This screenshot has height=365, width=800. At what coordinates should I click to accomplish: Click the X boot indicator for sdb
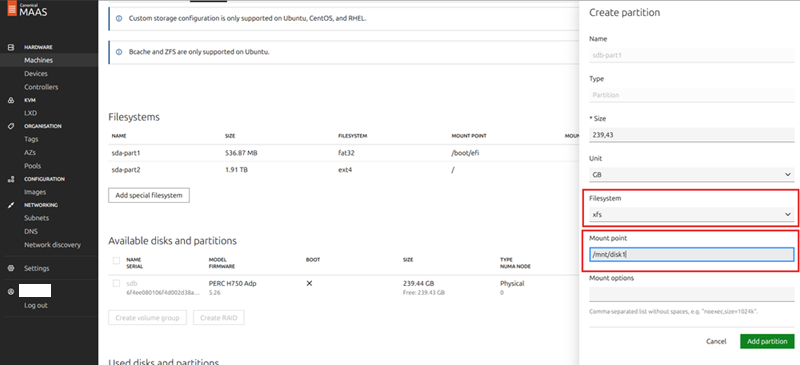309,283
